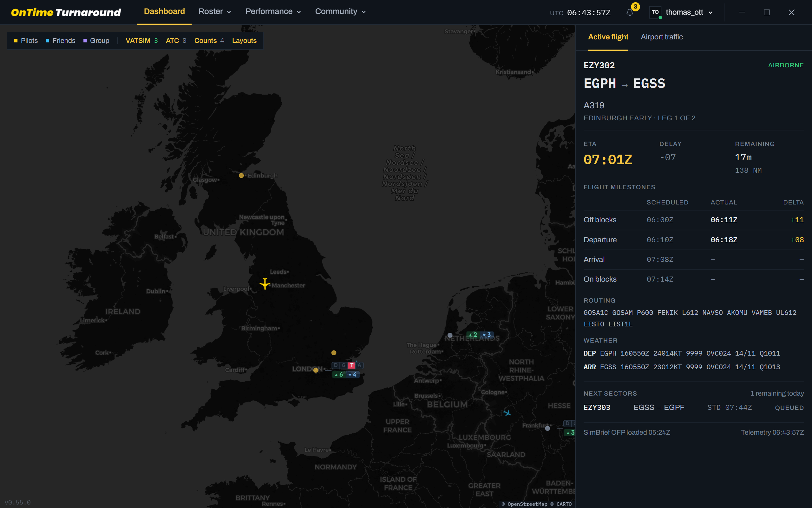Screen dimensions: 812x508
Task: Click the EZY302 callsign
Action: tap(599, 65)
